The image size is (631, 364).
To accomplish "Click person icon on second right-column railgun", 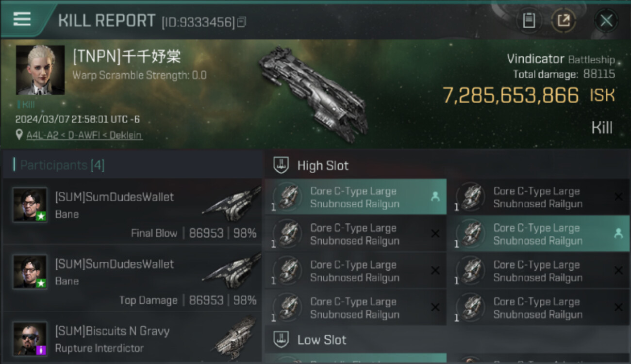I will (x=618, y=233).
